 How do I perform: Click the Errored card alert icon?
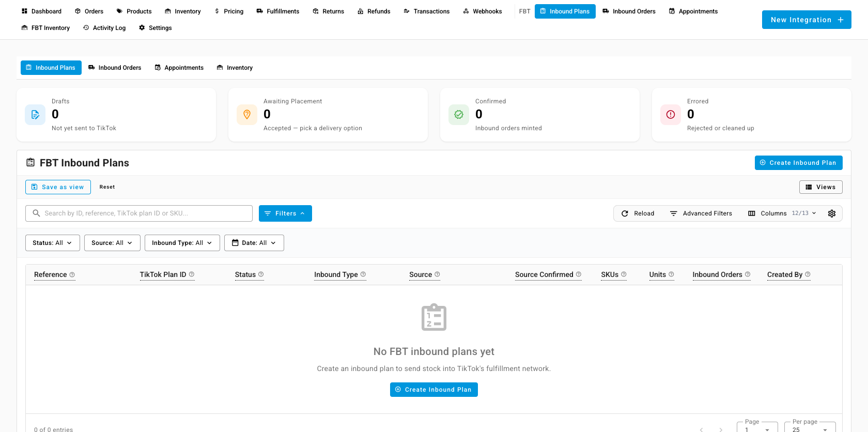point(671,115)
